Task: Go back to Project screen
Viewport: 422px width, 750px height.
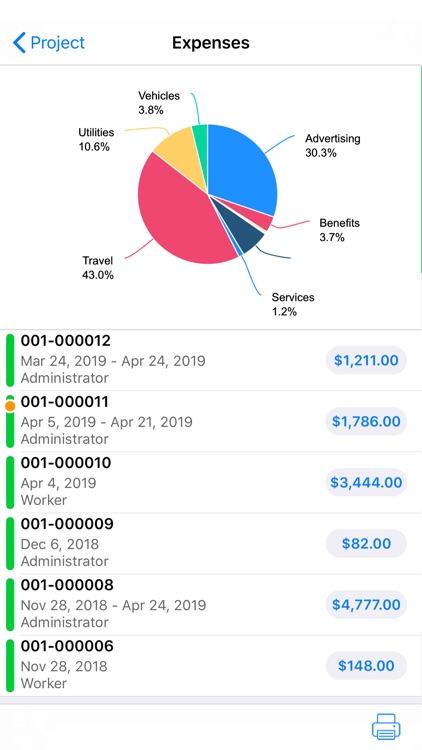Action: pyautogui.click(x=49, y=43)
